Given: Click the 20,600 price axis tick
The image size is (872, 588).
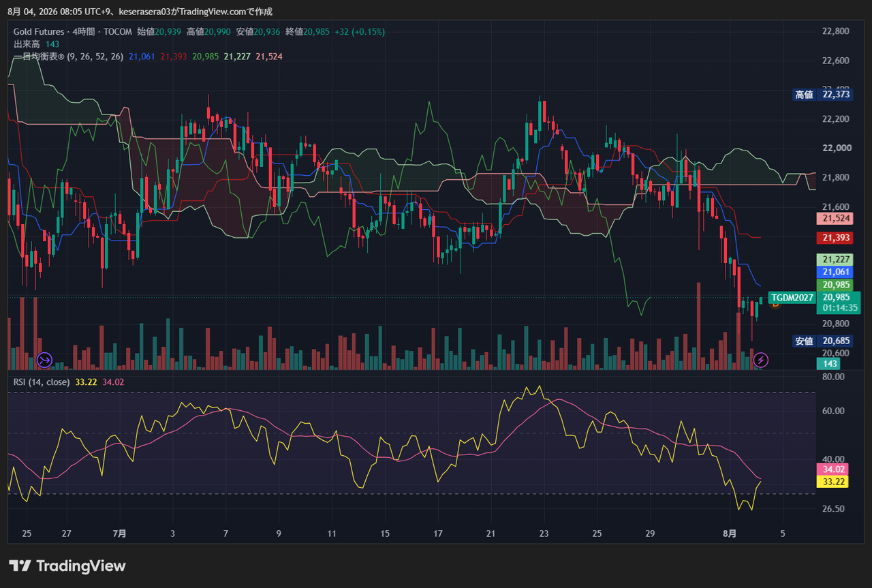Looking at the screenshot, I should [x=836, y=353].
